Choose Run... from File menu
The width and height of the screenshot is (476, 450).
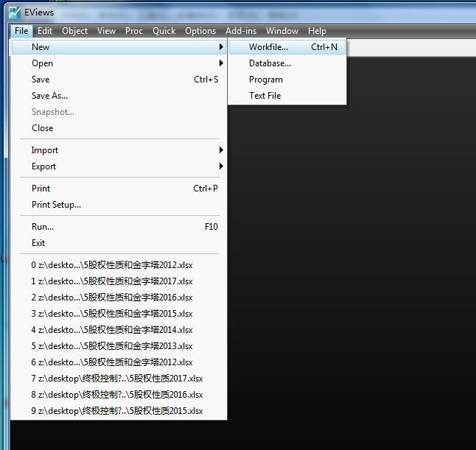point(119,227)
